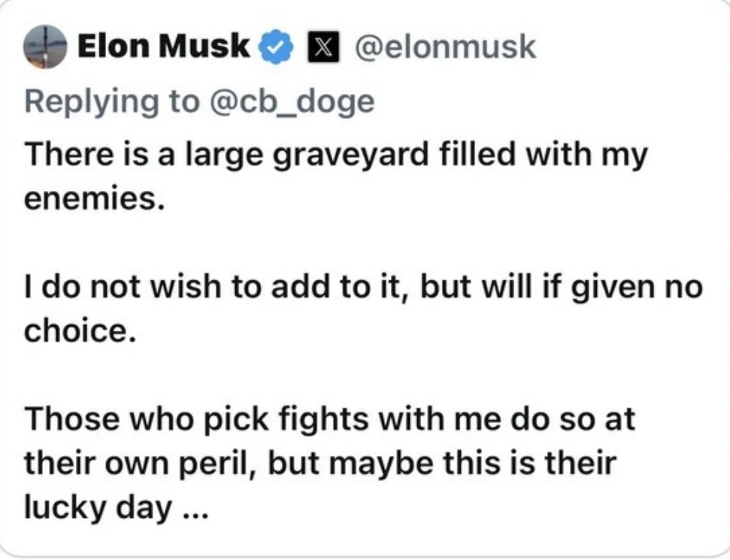Click the "Replying to" label text

[x=112, y=101]
